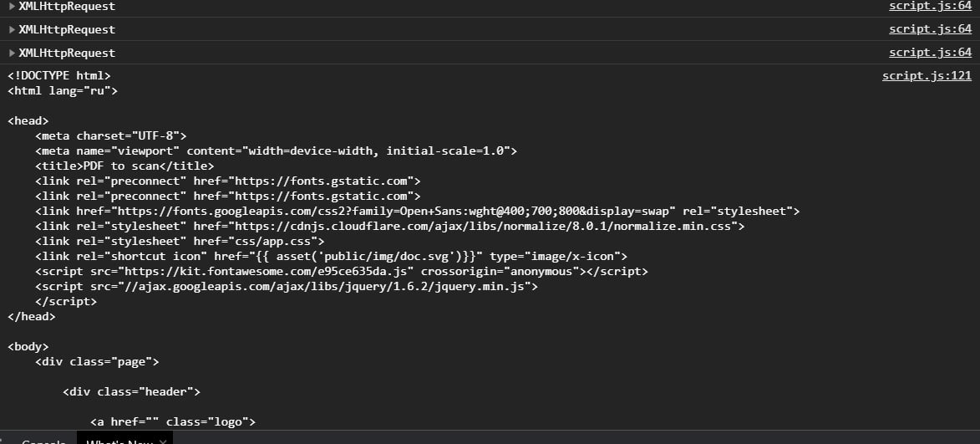The height and width of the screenshot is (444, 980).
Task: Expand the second XMLHttpRequest log entry
Action: pyautogui.click(x=12, y=29)
